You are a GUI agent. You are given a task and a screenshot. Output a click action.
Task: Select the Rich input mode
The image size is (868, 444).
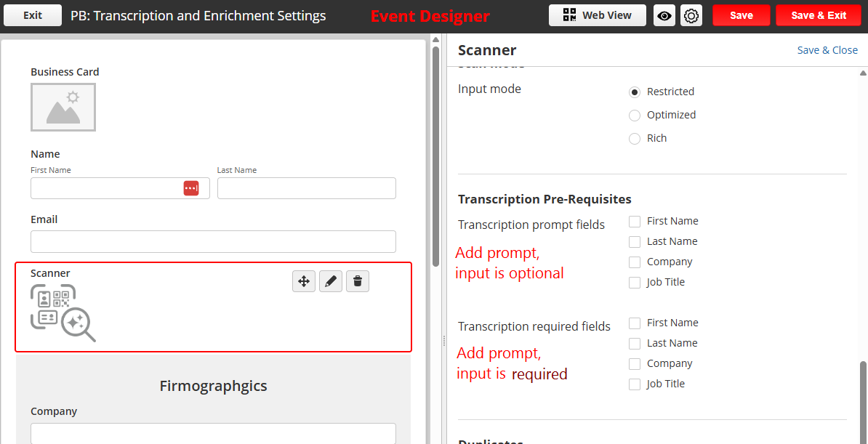[x=635, y=138]
